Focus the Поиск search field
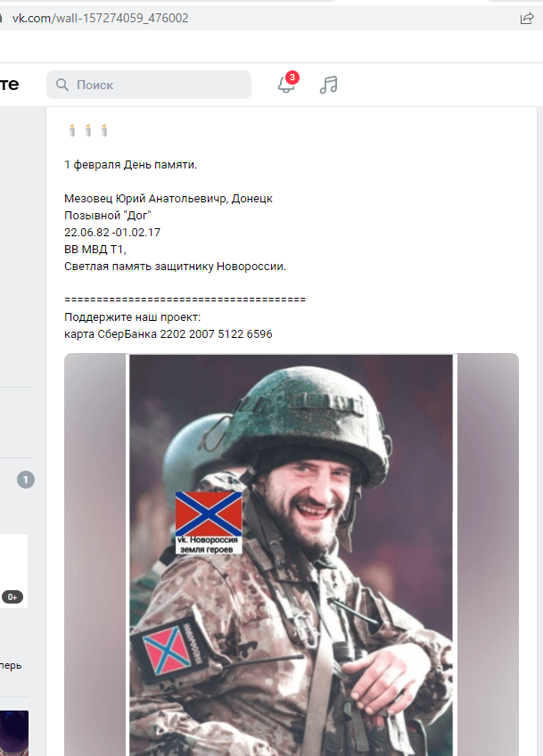This screenshot has height=756, width=543. [x=149, y=85]
